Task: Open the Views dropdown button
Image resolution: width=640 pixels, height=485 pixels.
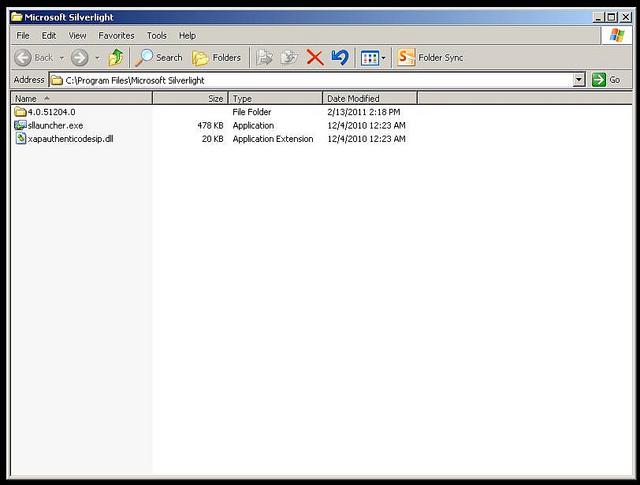Action: (x=372, y=58)
